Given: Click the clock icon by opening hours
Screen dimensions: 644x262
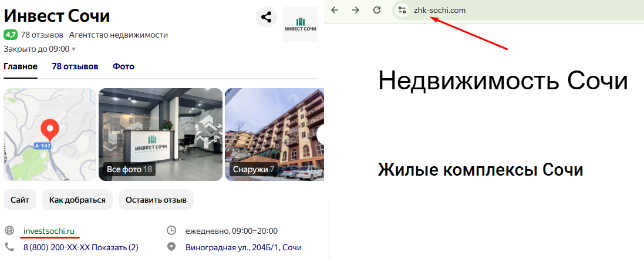Looking at the screenshot, I should click(171, 230).
